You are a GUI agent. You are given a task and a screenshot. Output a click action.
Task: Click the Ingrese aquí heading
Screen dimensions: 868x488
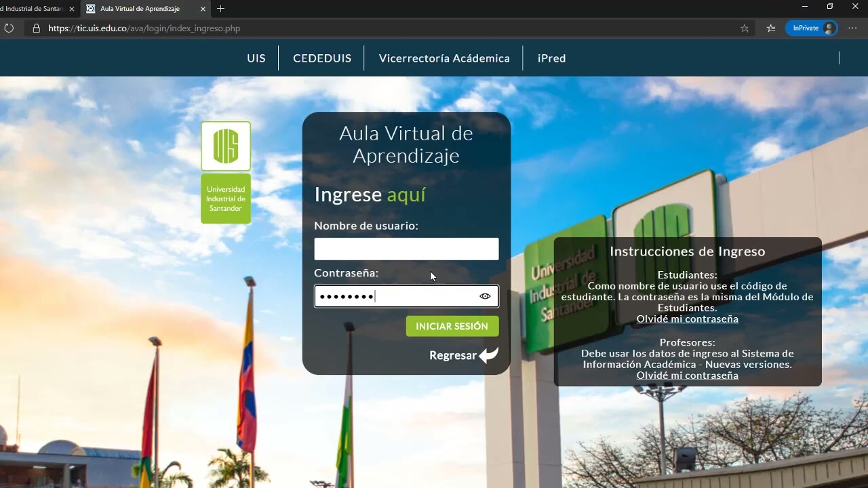tap(370, 195)
